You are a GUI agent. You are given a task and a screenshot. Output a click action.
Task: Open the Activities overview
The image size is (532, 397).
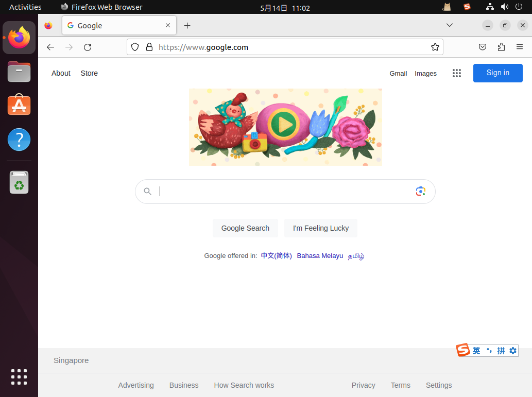click(25, 7)
